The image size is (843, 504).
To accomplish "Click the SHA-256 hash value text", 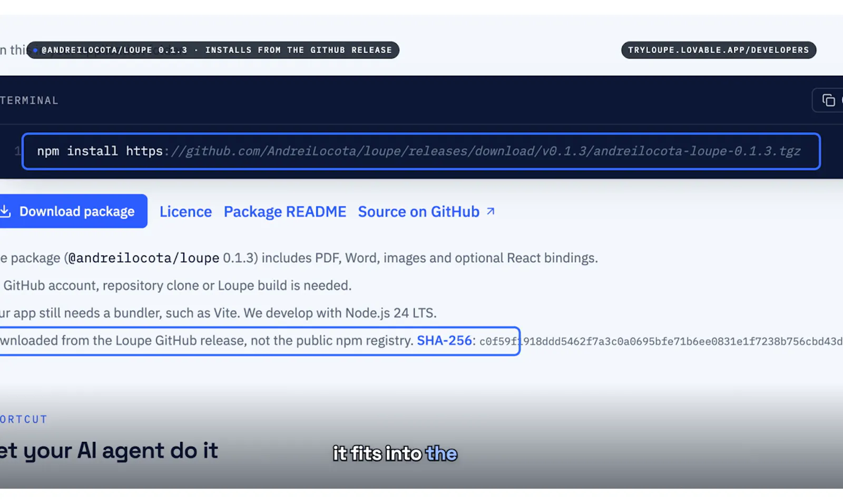I will tap(661, 341).
